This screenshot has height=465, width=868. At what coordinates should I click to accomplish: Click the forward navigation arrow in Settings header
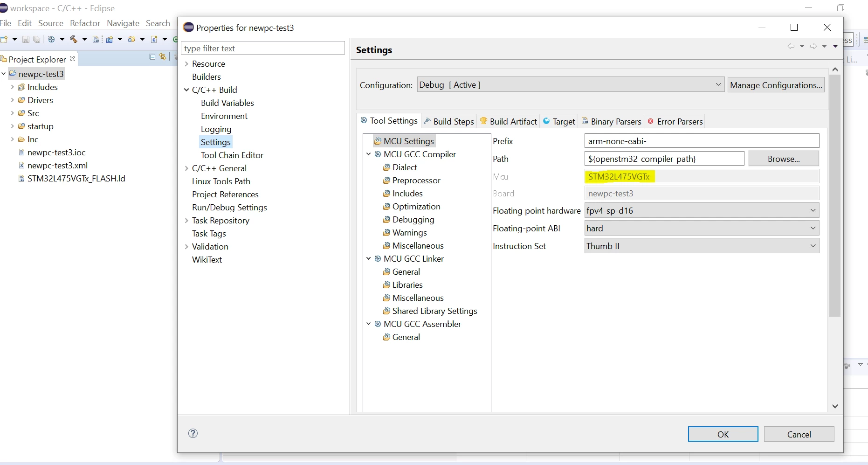pos(813,46)
